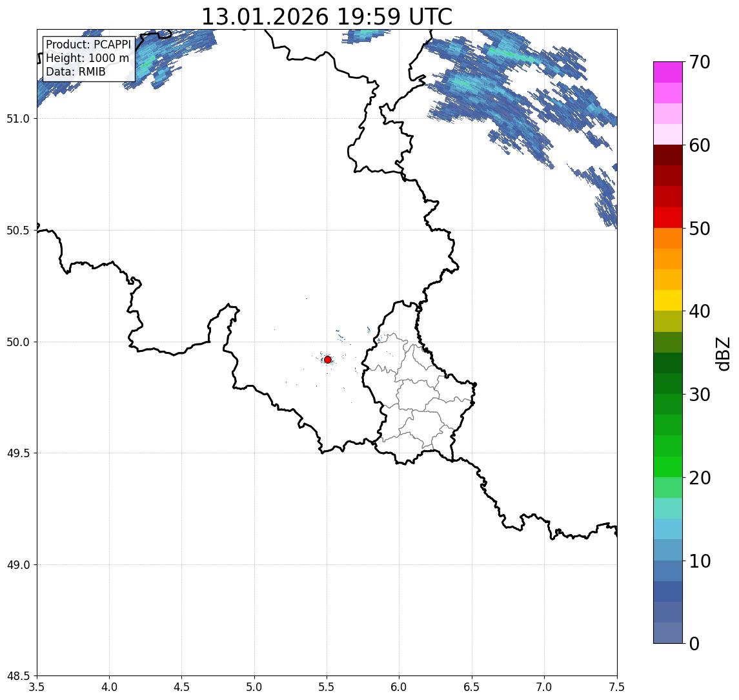Click the yellow colorbar swatch above 40
739x700 pixels.
[x=668, y=300]
